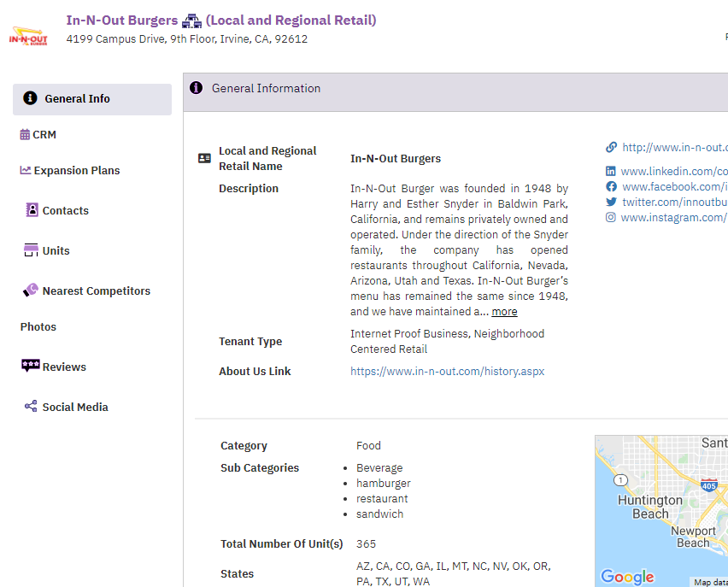Screen dimensions: 728x587
Task: Click the States list text
Action: (454, 574)
